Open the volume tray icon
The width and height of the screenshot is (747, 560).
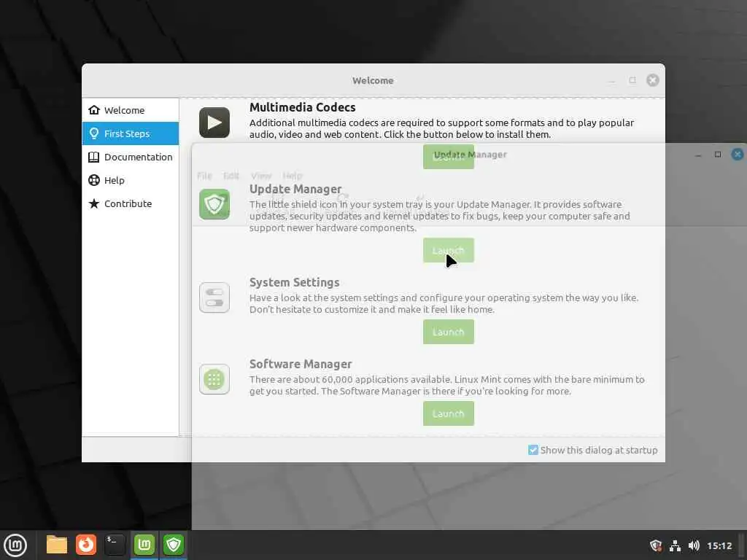[x=694, y=545]
